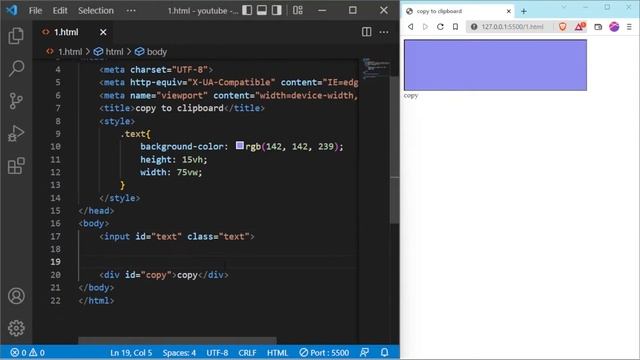This screenshot has height=360, width=640.
Task: Click the editor horizontal scrollbar
Action: tap(178, 340)
